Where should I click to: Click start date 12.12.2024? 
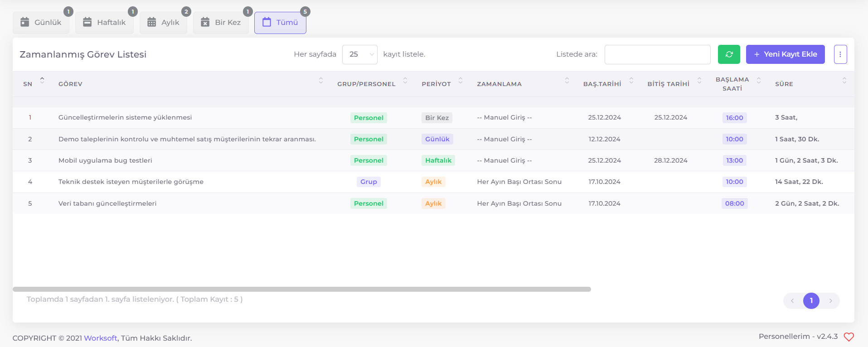click(604, 139)
